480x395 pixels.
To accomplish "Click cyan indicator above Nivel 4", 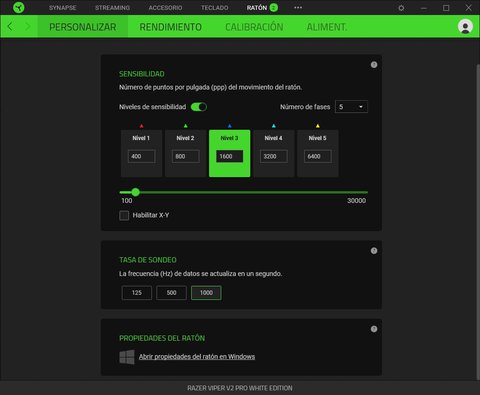I will (x=273, y=126).
